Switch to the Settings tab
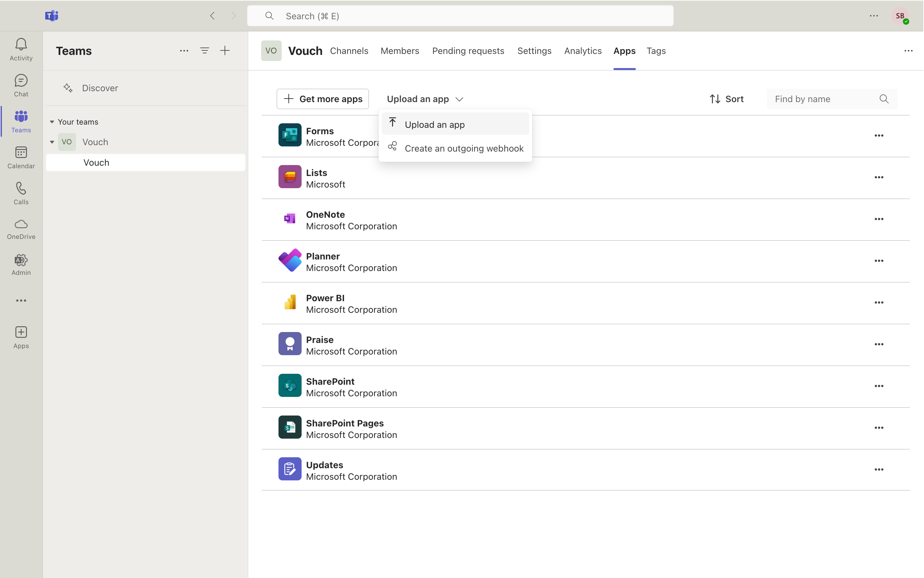The image size is (924, 578). 534,51
